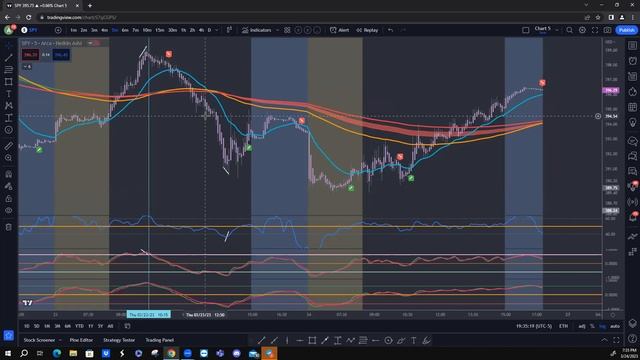Select the 1m timeframe
Screen dimensions: 640x360
tap(73, 30)
